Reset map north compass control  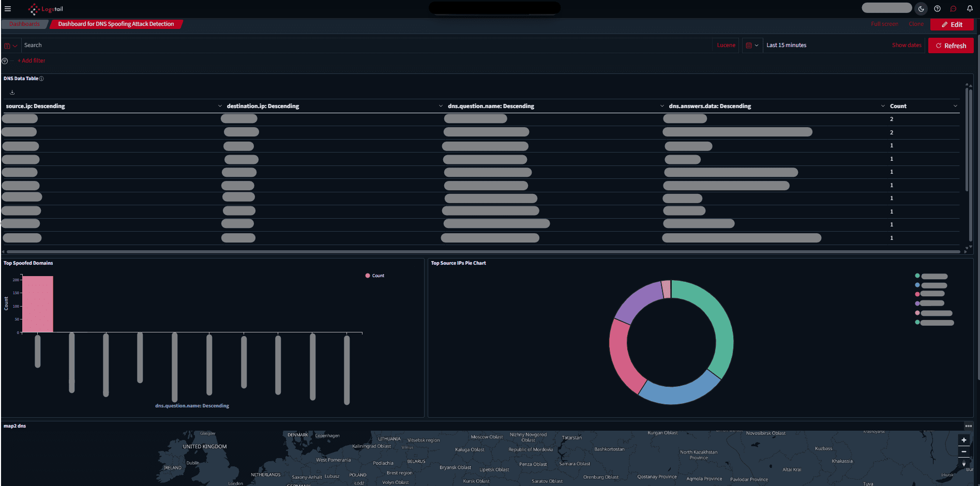(964, 464)
